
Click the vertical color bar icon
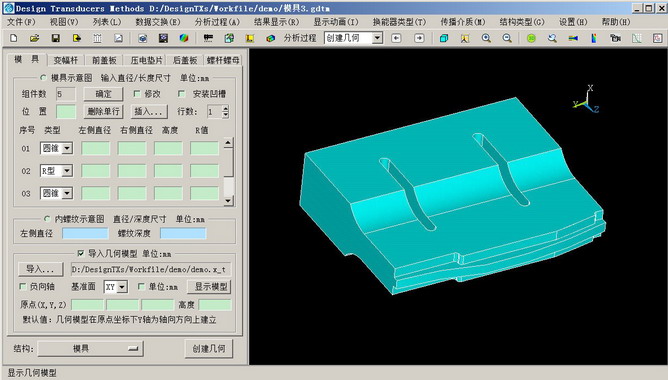click(x=594, y=38)
